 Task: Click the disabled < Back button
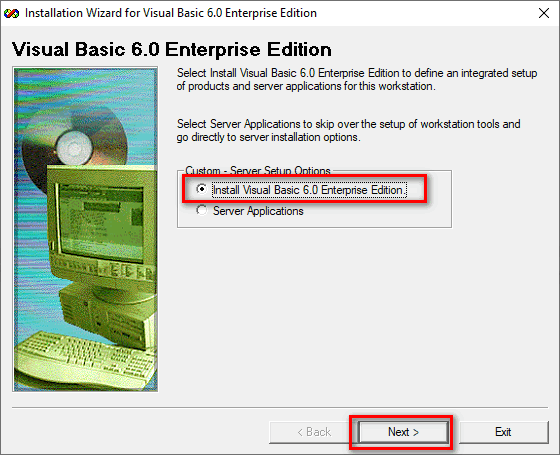pos(314,432)
